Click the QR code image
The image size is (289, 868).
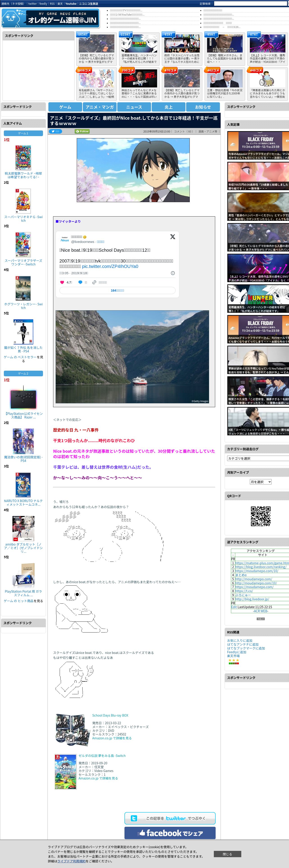click(261, 516)
